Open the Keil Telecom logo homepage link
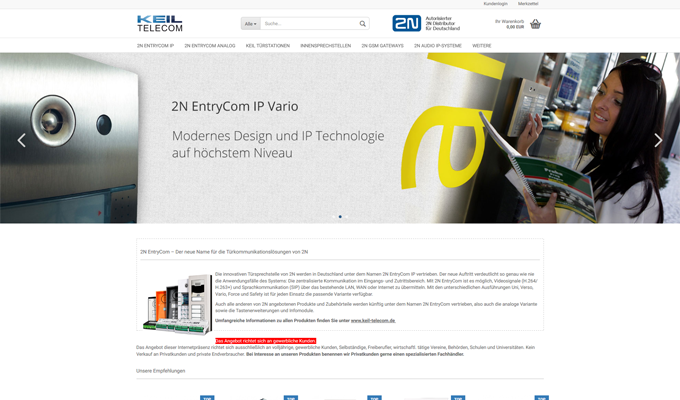This screenshot has width=680, height=400. click(160, 23)
